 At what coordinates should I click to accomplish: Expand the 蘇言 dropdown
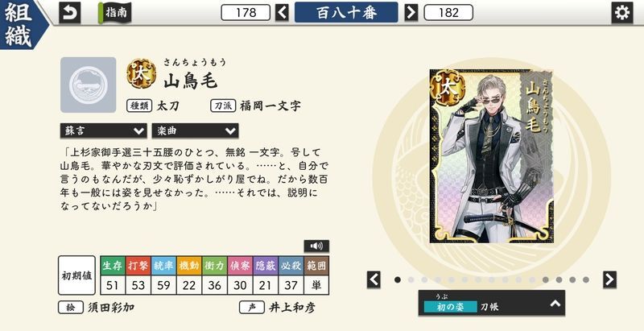pyautogui.click(x=104, y=131)
